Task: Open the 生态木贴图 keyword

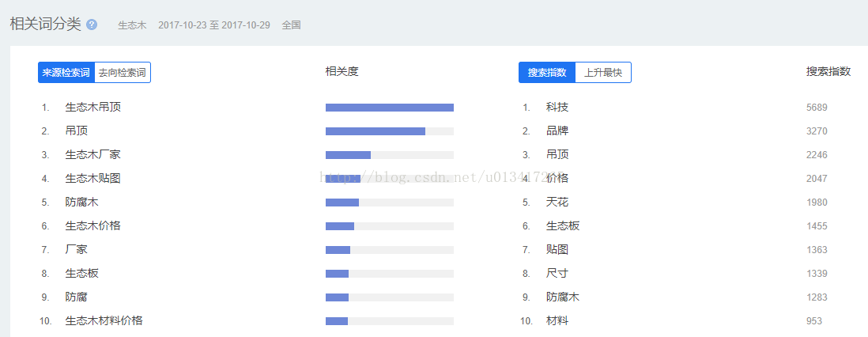Action: pos(92,179)
